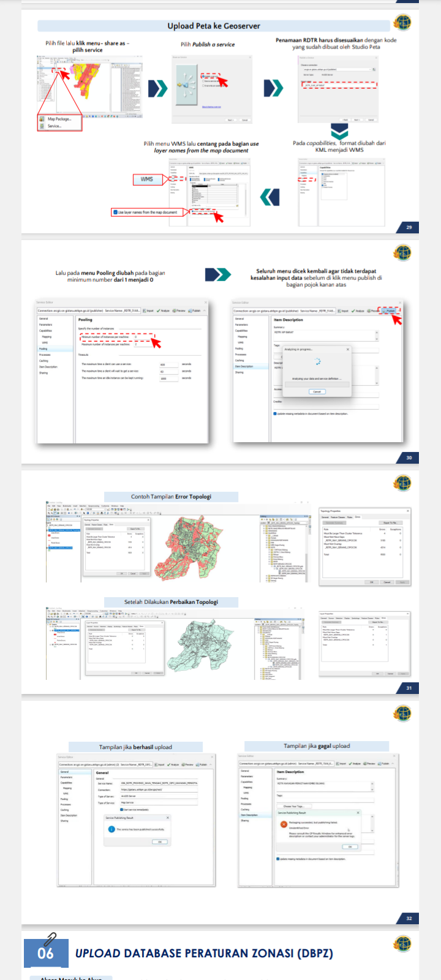Click Next in the Publish a service wizard

point(232,120)
